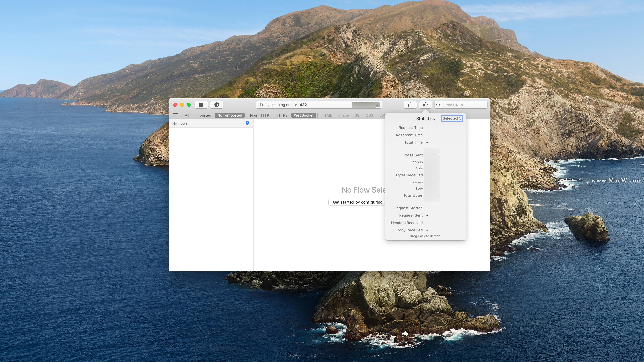Click the Total Time label
The width and height of the screenshot is (644, 362).
pos(413,142)
